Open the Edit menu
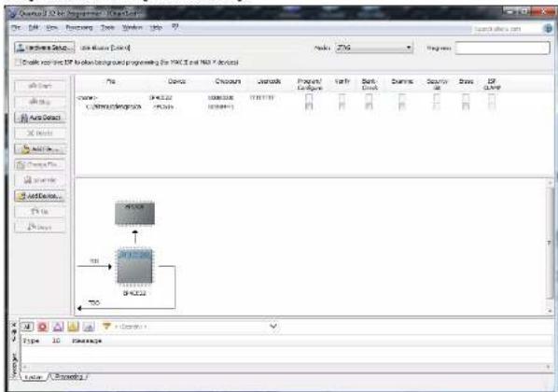 (34, 27)
